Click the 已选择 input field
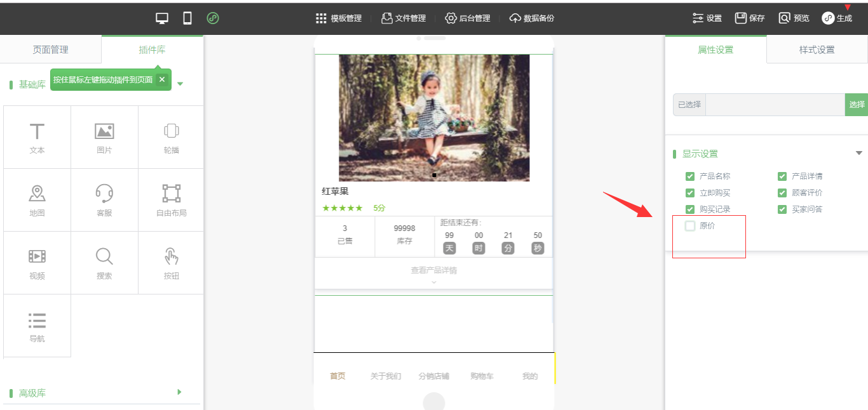 tap(775, 105)
